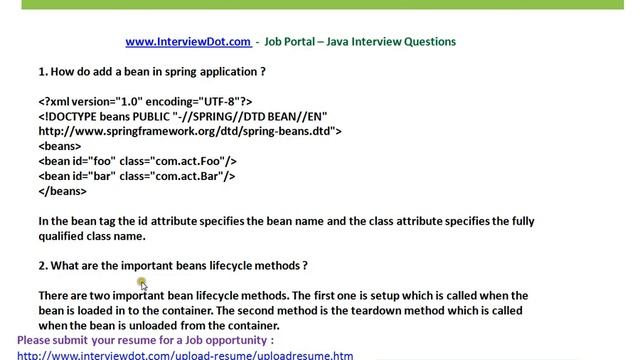Open the upload-resume URL link

185,355
